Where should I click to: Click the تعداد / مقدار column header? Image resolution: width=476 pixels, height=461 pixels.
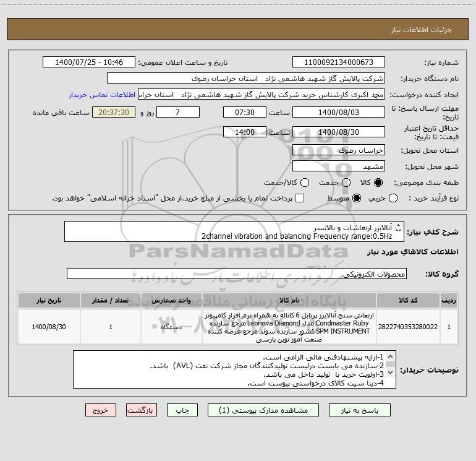tap(111, 300)
